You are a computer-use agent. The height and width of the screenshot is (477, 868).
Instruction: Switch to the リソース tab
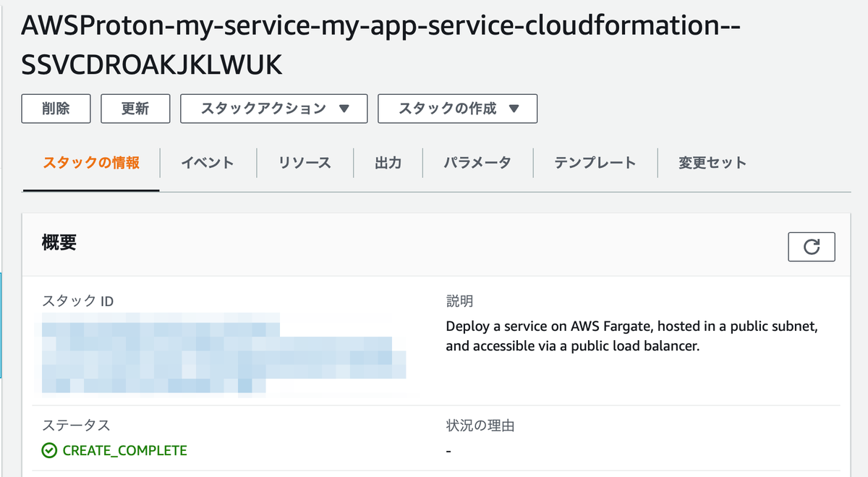pos(305,163)
